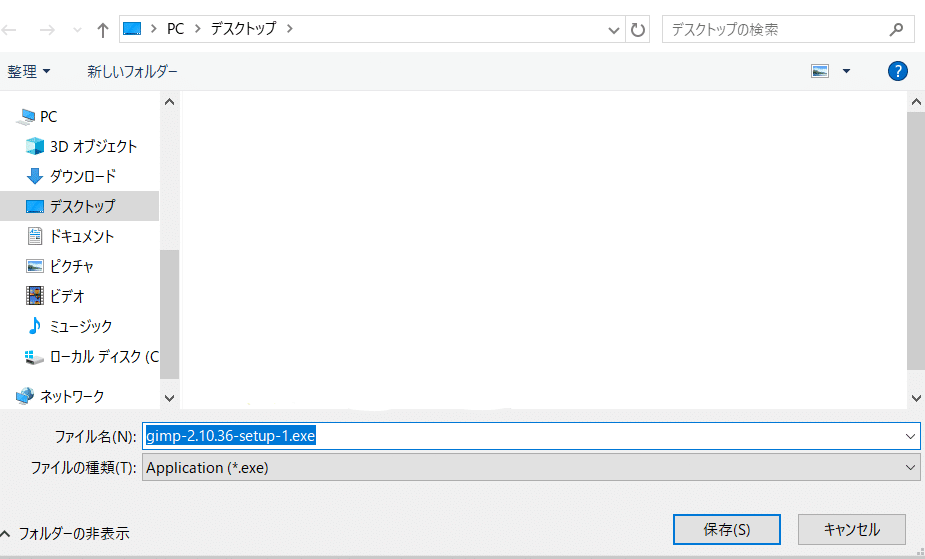Click the PC icon in address bar

click(x=132, y=29)
